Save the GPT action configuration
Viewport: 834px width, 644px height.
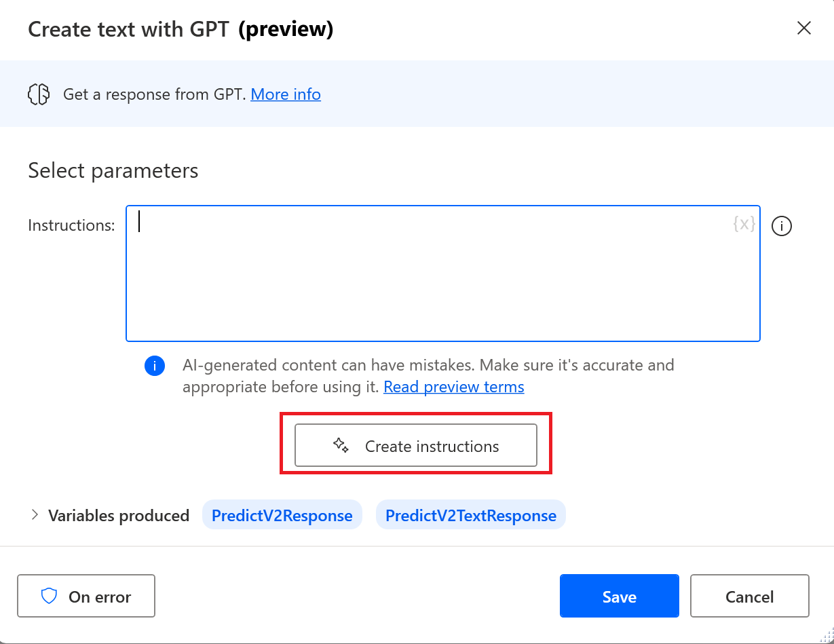point(618,595)
